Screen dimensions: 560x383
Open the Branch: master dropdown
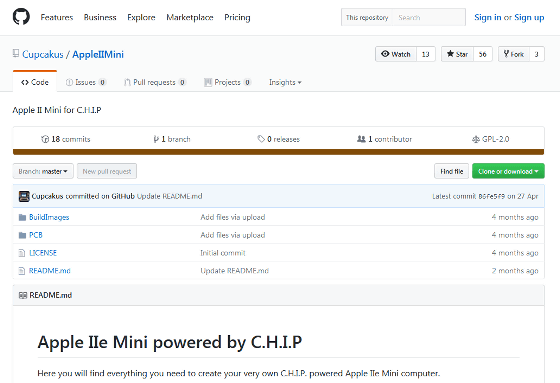(43, 171)
